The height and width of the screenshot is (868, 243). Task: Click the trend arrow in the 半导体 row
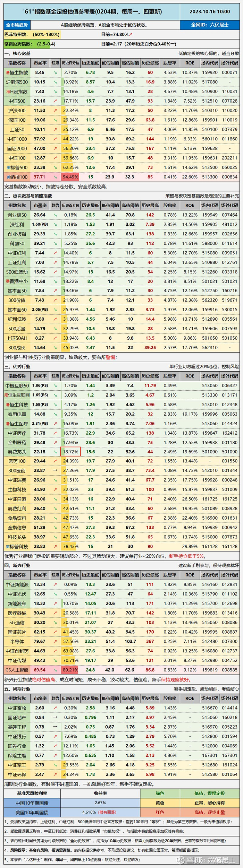click(x=55, y=641)
